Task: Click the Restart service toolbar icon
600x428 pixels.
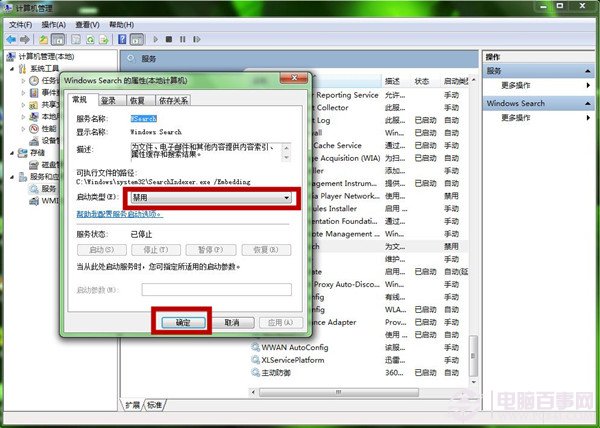Action: pos(197,39)
